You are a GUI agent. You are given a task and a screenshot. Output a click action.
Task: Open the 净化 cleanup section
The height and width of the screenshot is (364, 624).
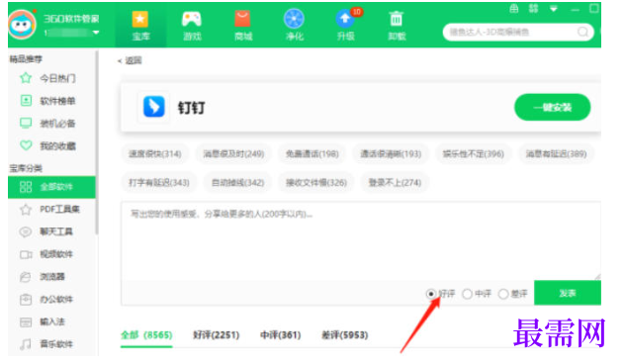294,26
